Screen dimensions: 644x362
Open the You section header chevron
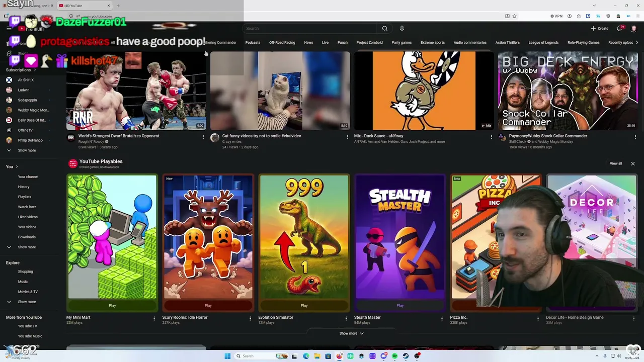click(17, 167)
